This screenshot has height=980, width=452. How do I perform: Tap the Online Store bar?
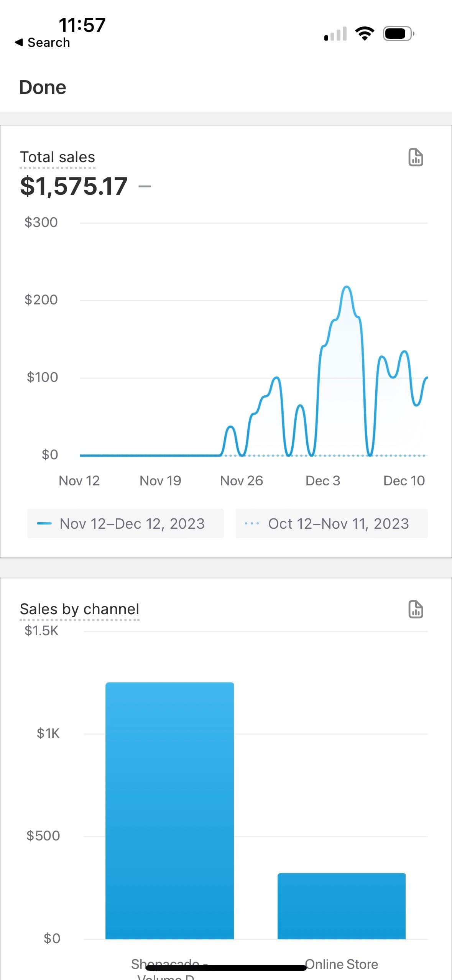341,906
